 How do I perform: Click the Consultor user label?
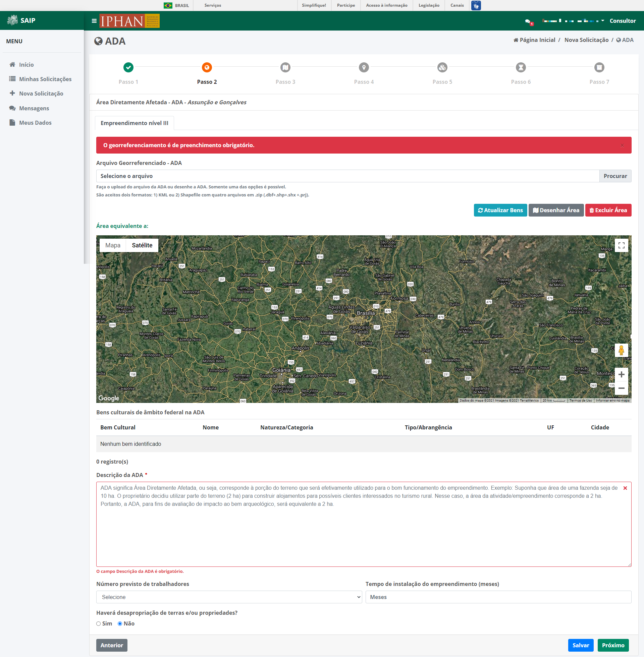pyautogui.click(x=622, y=21)
